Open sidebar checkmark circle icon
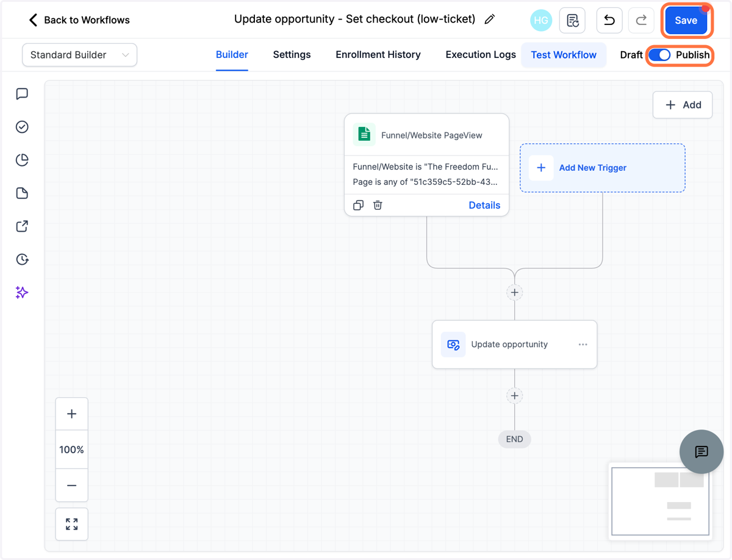Viewport: 732px width, 560px height. (22, 127)
